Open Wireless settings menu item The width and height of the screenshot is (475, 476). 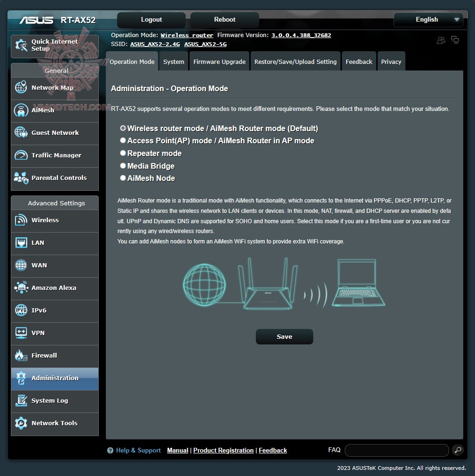[x=55, y=221]
